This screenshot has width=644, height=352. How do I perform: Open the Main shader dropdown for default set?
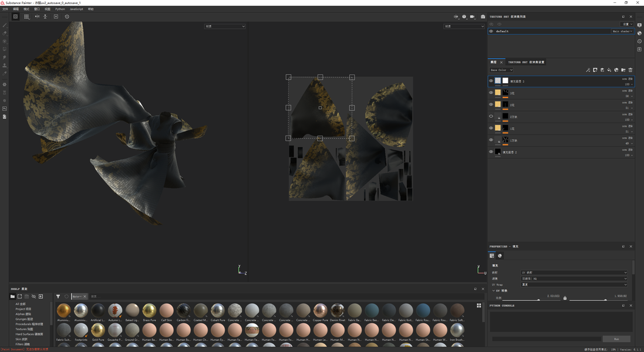623,31
